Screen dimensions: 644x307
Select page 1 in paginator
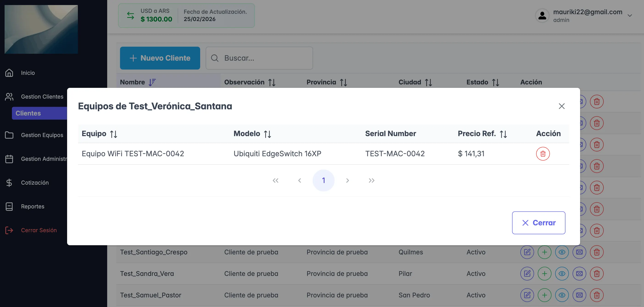[x=323, y=180]
